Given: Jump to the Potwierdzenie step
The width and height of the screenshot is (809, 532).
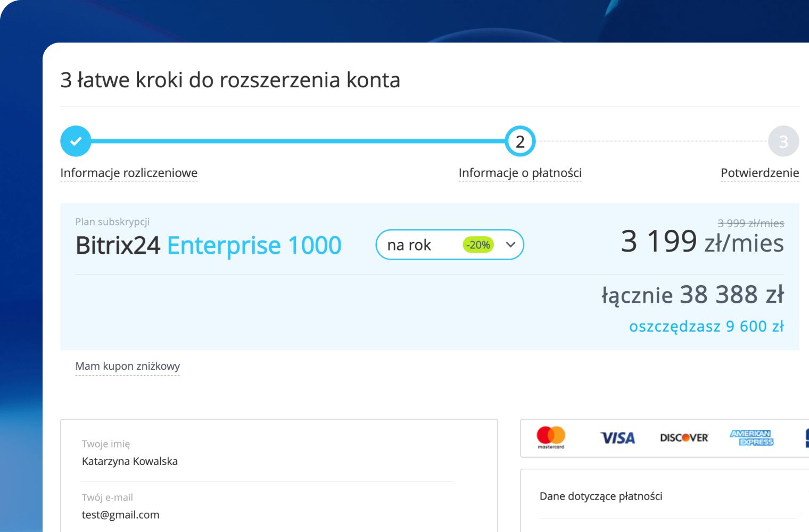Looking at the screenshot, I should click(760, 173).
